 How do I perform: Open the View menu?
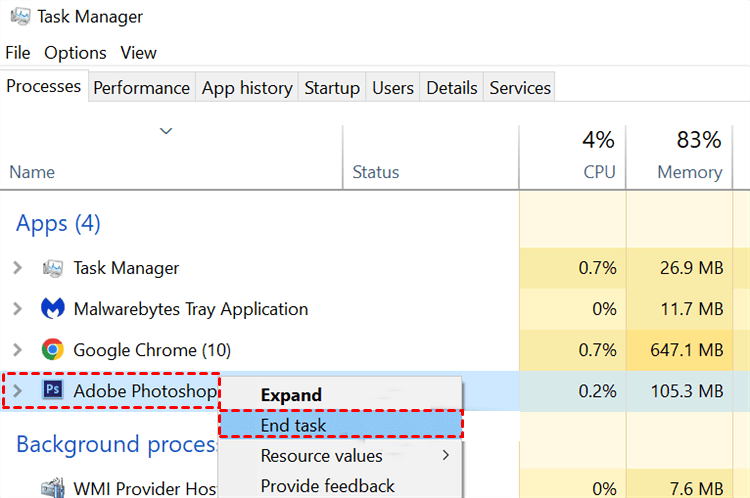(x=138, y=52)
